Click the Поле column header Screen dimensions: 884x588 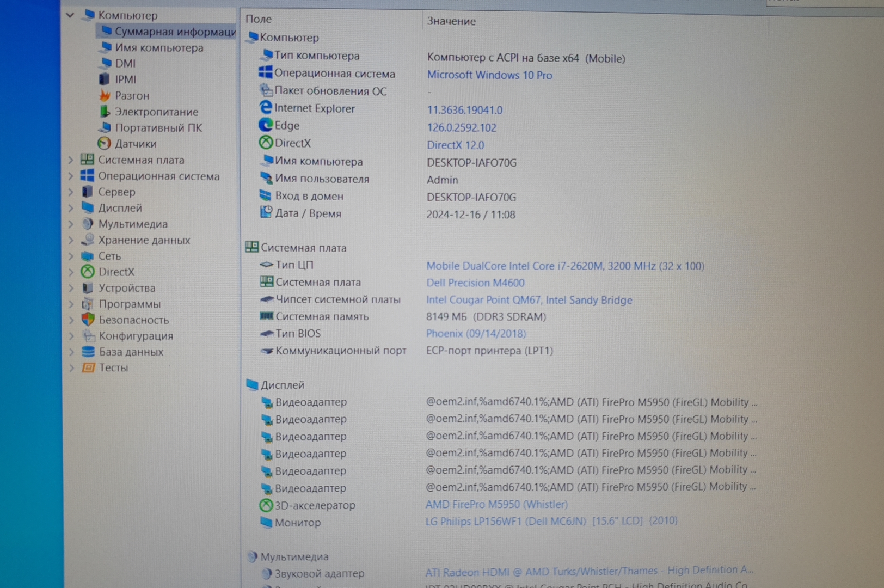point(259,19)
